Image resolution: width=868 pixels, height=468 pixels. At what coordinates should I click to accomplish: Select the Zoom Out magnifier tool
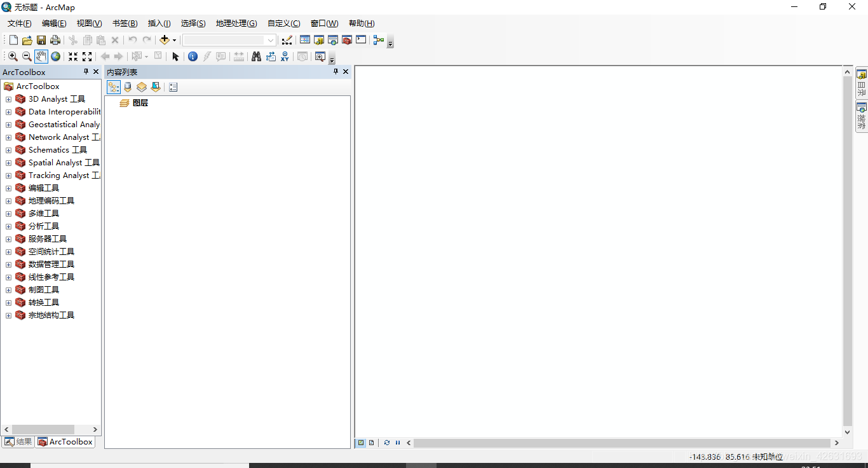click(27, 57)
